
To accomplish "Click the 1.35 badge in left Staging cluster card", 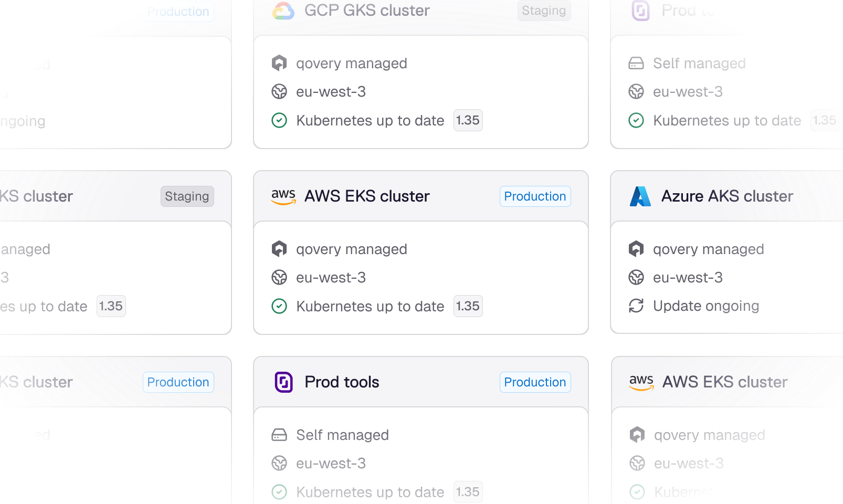I will pyautogui.click(x=111, y=306).
